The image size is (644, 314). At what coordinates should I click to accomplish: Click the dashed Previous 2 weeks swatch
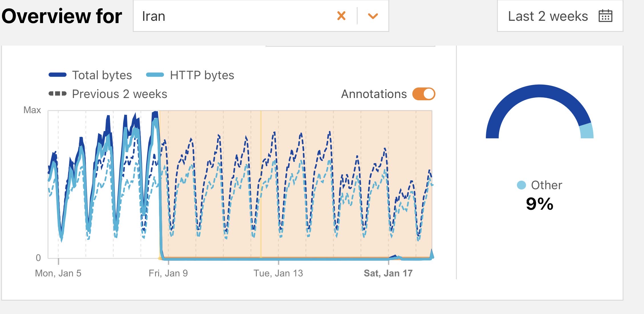tap(58, 94)
